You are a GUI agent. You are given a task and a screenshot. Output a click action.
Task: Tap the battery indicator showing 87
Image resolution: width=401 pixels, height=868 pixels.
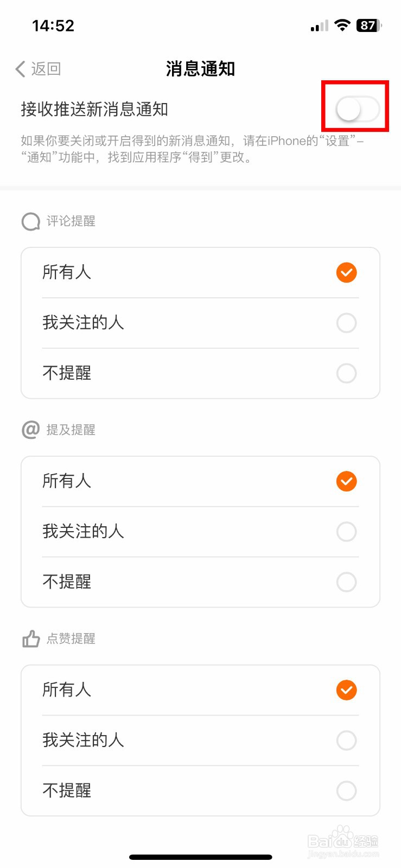pos(369,25)
